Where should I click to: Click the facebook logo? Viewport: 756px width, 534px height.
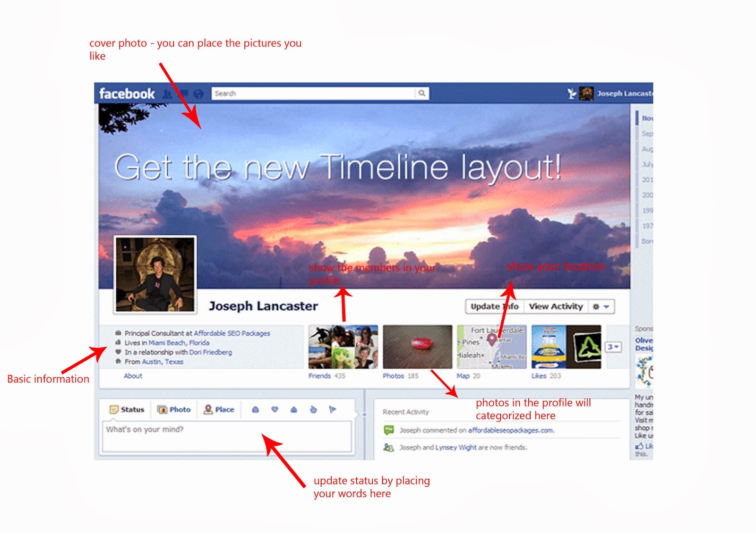pyautogui.click(x=127, y=93)
